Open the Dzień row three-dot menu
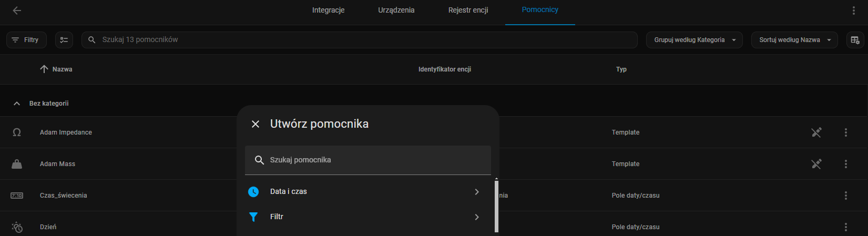868x236 pixels. (x=846, y=227)
